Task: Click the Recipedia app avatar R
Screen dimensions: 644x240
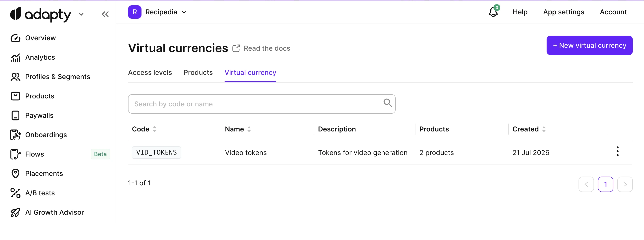Action: coord(135,12)
